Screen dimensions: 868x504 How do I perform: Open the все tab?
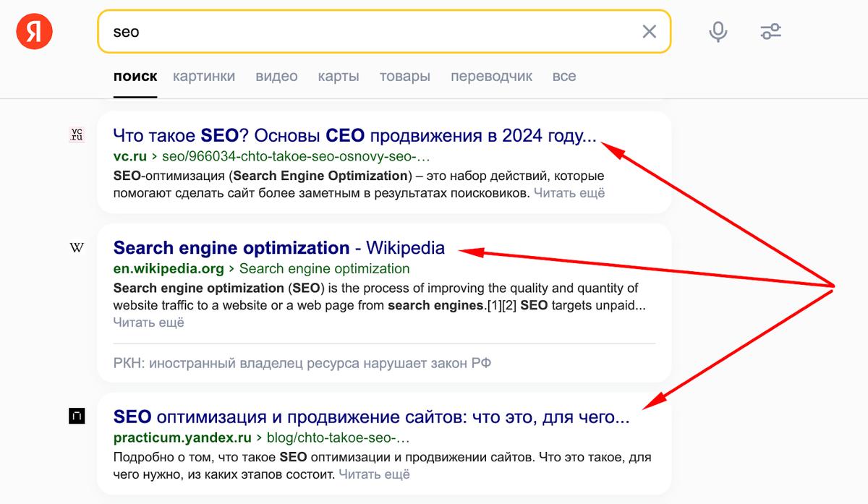564,76
